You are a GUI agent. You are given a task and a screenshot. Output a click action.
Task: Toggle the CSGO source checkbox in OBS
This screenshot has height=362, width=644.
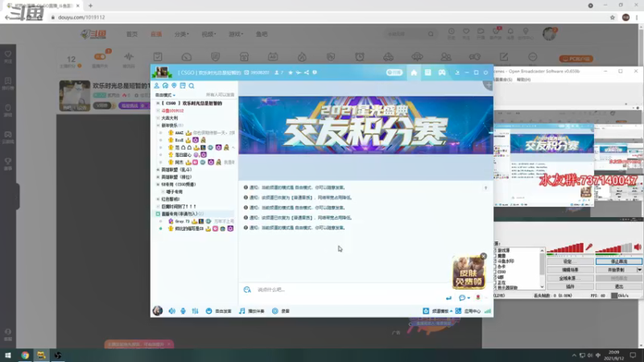coord(495,272)
